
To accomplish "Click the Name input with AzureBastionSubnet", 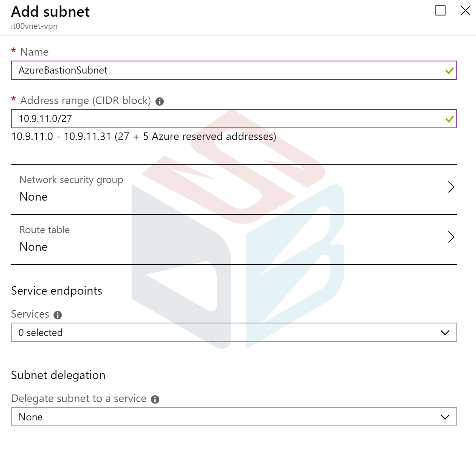I will (x=234, y=71).
